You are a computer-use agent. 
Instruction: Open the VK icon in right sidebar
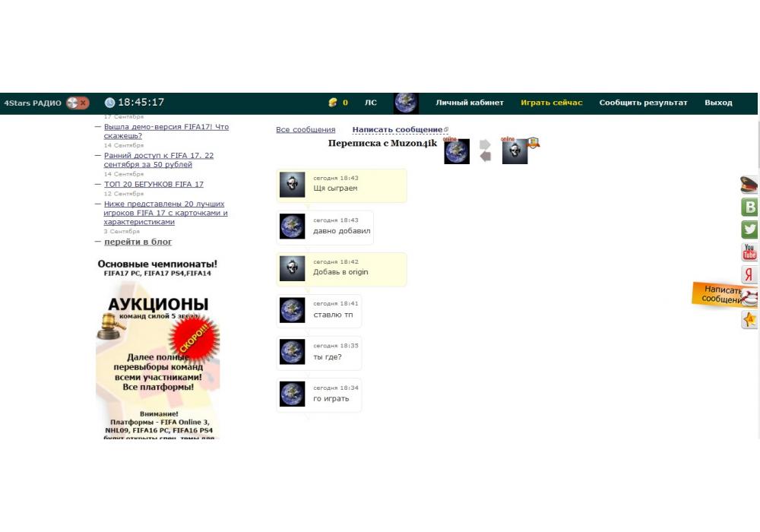[x=749, y=207]
